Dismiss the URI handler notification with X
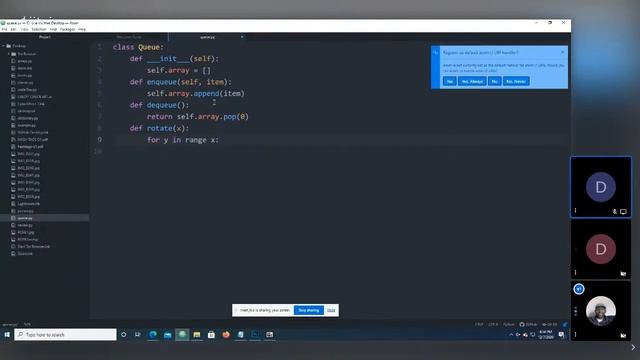 pos(562,52)
